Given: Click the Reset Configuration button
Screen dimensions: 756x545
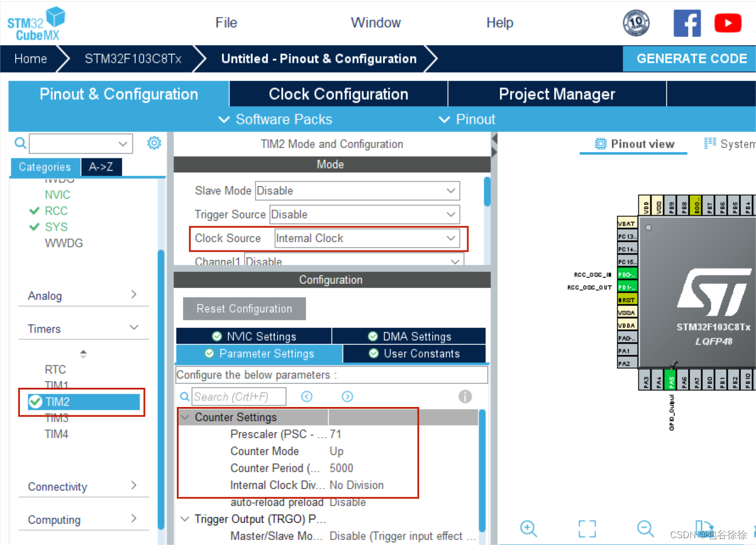Looking at the screenshot, I should 244,309.
